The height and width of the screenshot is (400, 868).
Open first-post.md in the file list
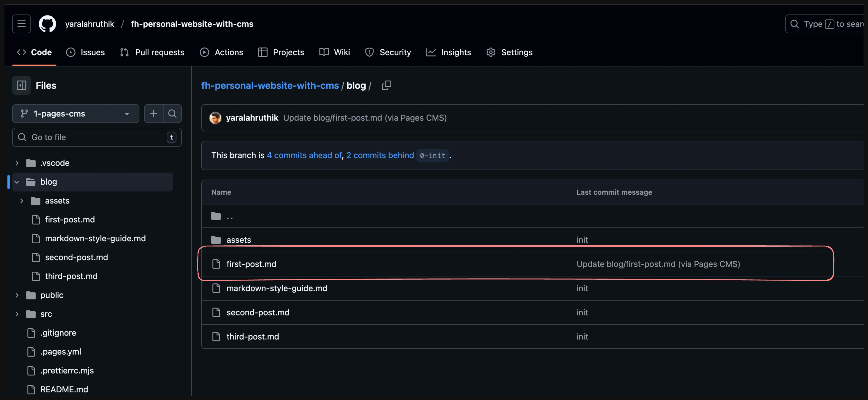[x=251, y=264]
